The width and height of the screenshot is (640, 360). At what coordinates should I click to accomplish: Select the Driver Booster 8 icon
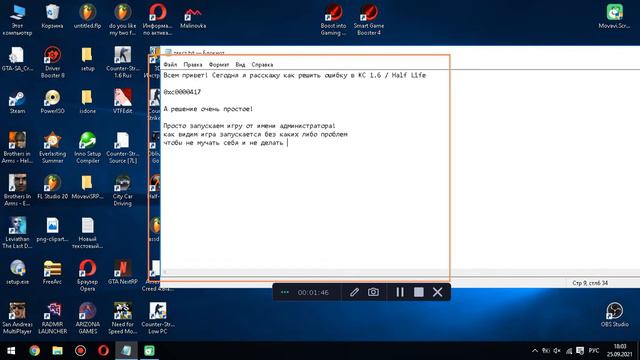click(52, 62)
